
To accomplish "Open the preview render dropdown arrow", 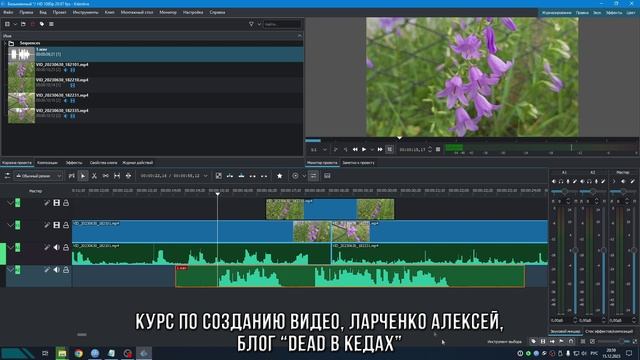I will pos(304,176).
